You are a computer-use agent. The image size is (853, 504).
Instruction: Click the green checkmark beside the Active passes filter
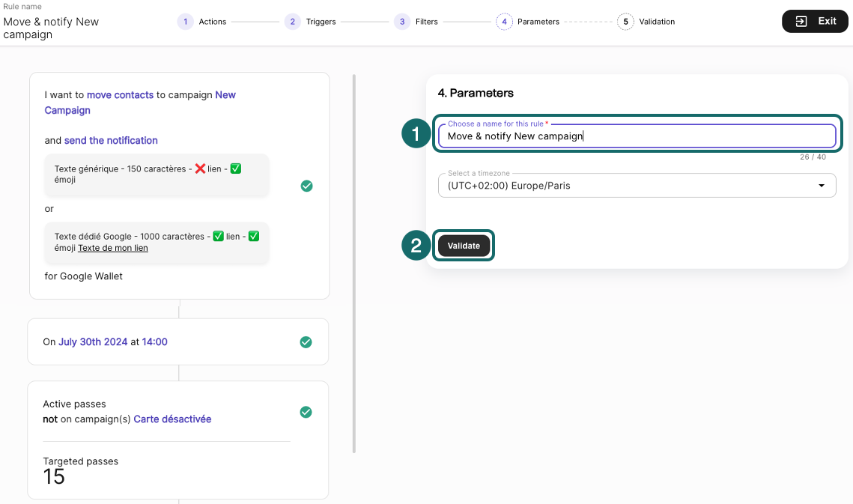[306, 412]
